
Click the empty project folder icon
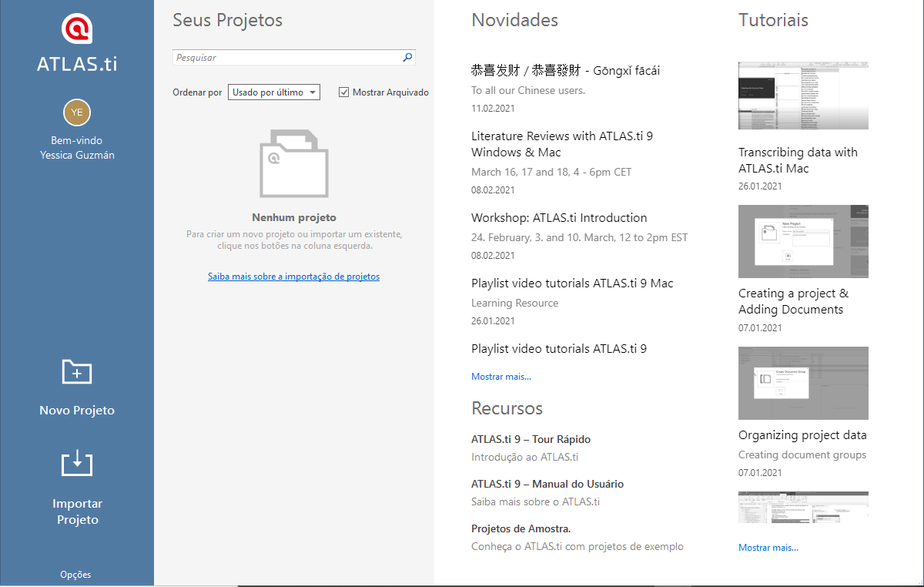coord(294,163)
